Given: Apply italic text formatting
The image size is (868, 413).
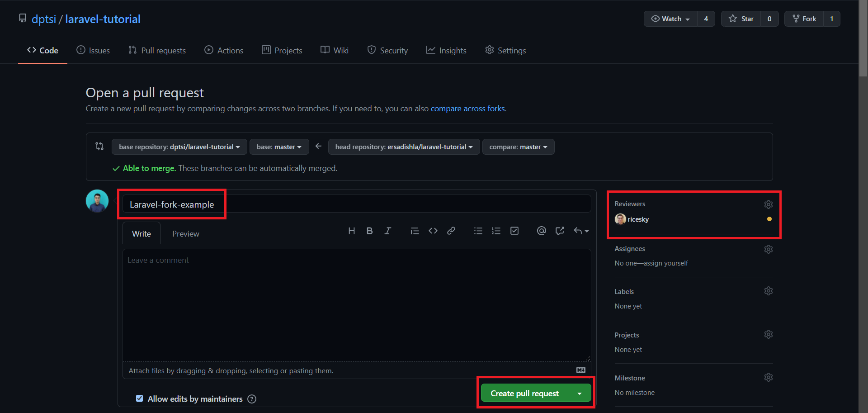Looking at the screenshot, I should (387, 231).
